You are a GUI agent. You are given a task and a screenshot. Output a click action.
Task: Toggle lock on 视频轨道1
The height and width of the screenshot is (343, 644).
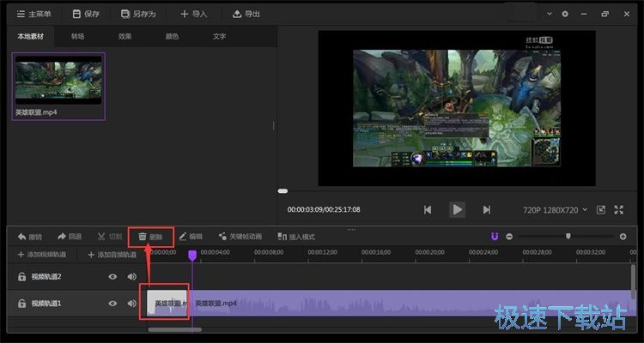point(21,304)
